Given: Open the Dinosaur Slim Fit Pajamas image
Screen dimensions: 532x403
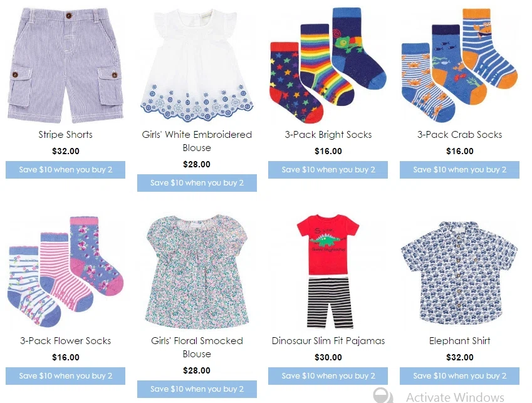Looking at the screenshot, I should tap(328, 271).
